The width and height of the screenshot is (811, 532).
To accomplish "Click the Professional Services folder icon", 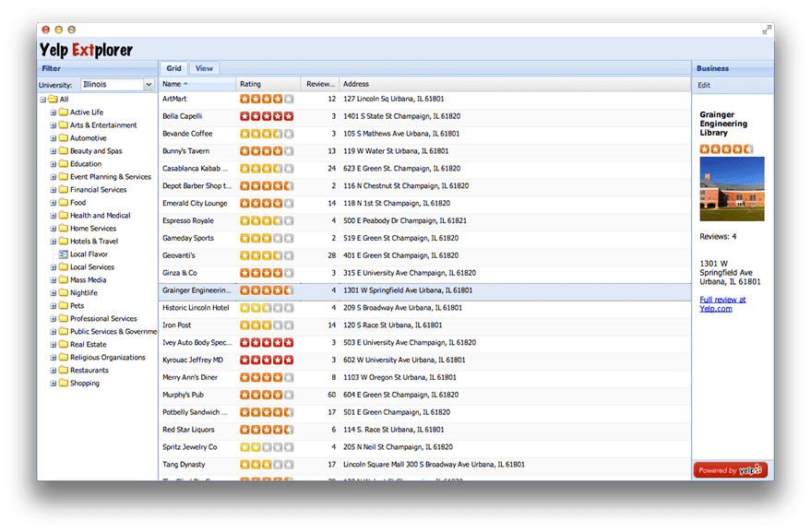I will coord(63,318).
